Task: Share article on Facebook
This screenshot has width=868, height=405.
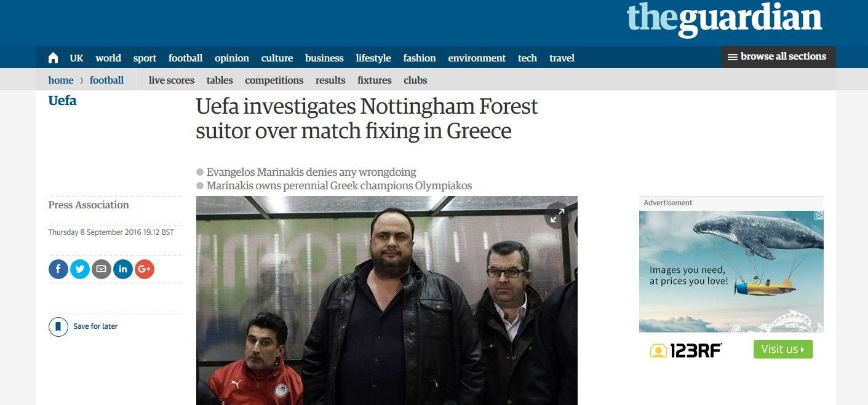Action: coord(58,269)
